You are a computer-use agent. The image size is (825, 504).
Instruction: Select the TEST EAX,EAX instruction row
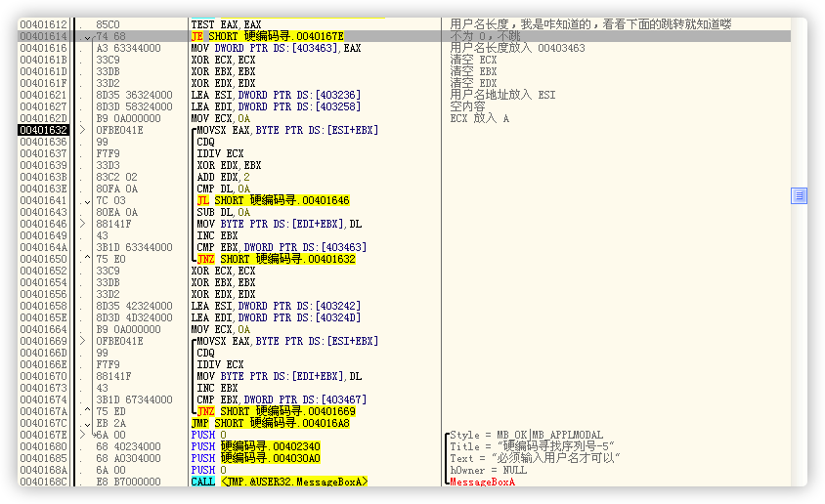click(225, 24)
